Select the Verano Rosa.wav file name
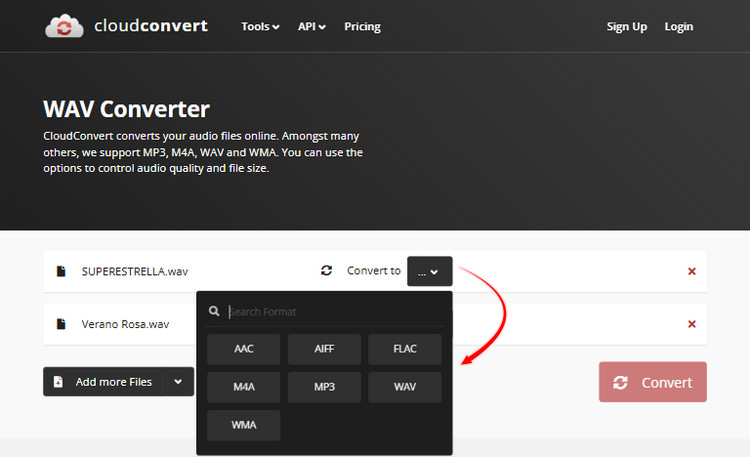 point(125,324)
